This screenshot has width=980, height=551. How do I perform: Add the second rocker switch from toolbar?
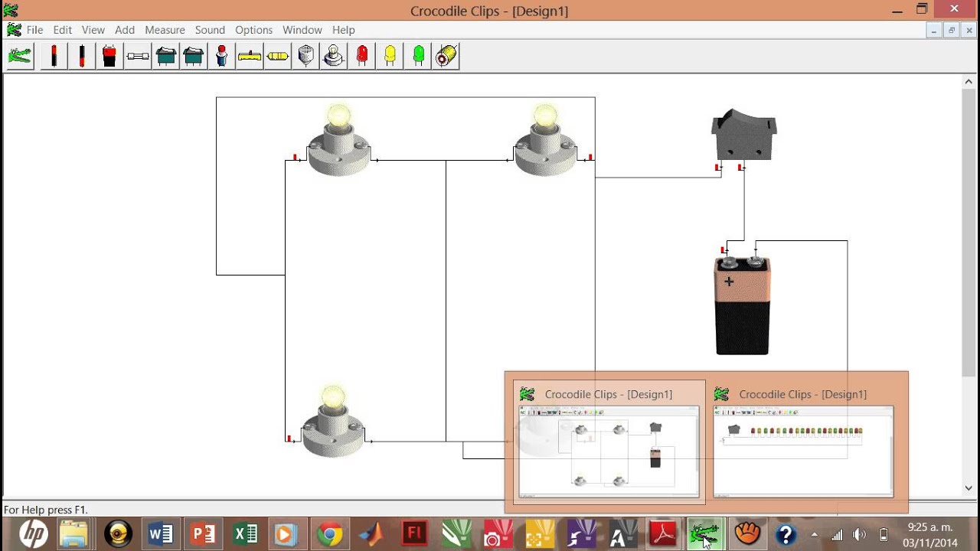[x=194, y=56]
